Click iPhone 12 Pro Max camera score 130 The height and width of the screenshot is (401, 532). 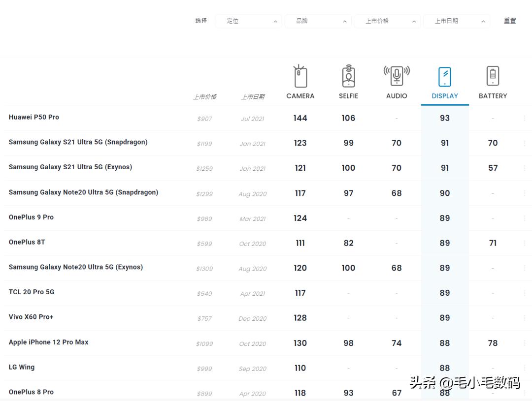pyautogui.click(x=300, y=343)
